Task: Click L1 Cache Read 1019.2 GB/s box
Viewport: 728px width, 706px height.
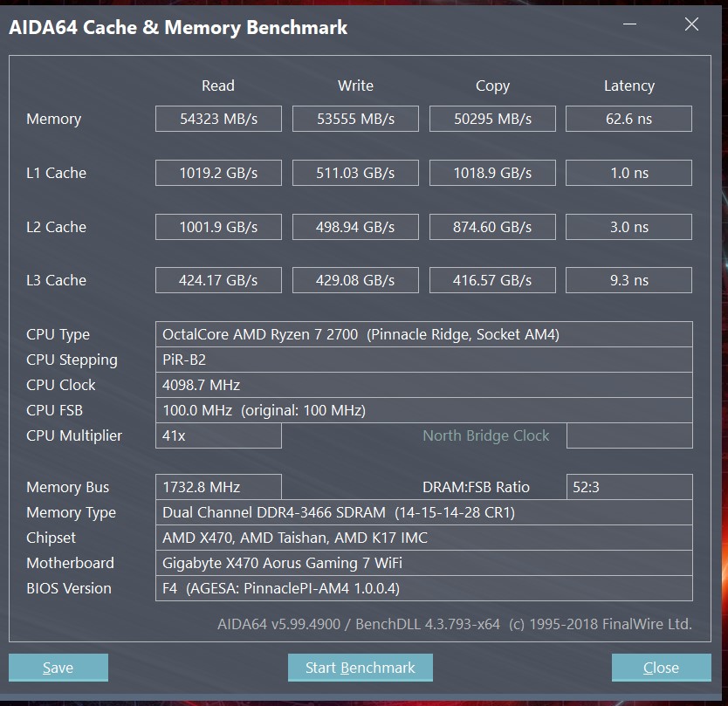Action: pos(219,173)
